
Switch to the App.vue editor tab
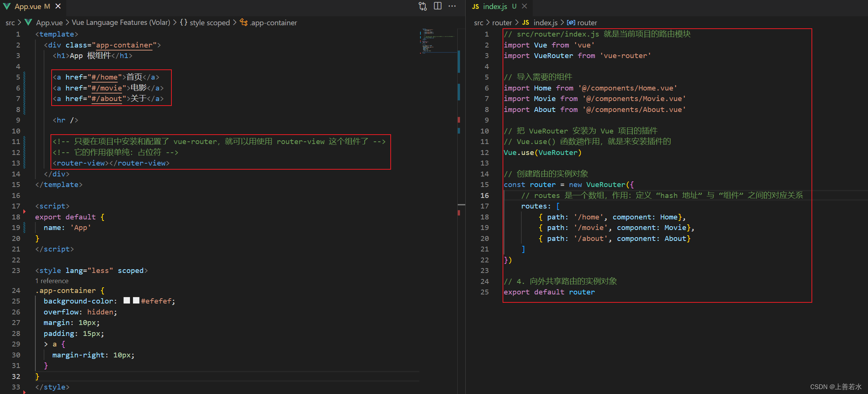32,6
